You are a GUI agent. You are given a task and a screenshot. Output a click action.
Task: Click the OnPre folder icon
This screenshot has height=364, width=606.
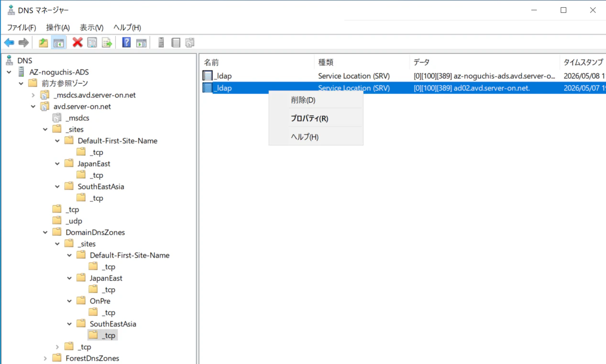point(81,301)
